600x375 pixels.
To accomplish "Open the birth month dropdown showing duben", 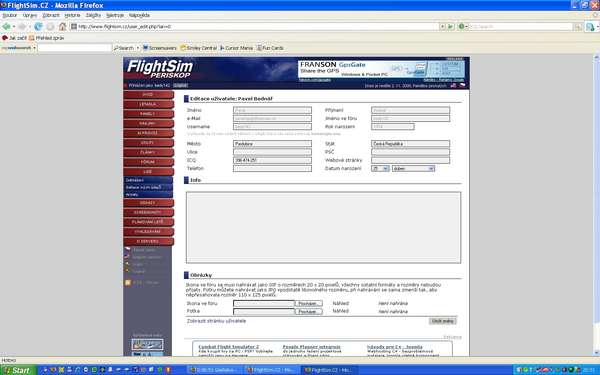I will [x=413, y=168].
